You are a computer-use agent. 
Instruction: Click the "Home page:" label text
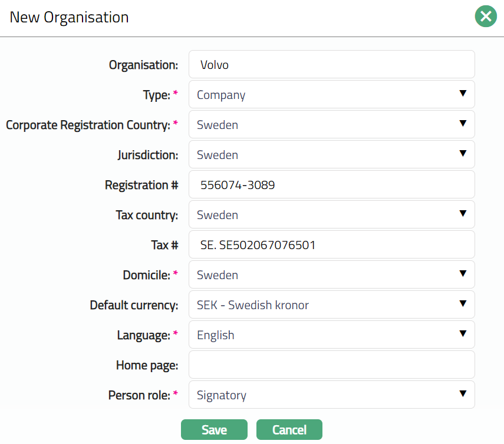(147, 365)
